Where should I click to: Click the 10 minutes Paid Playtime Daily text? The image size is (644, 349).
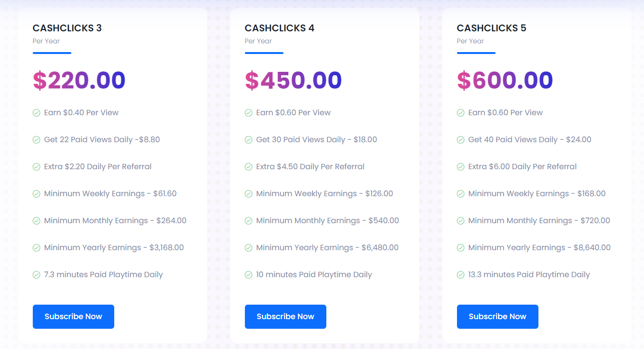(314, 275)
